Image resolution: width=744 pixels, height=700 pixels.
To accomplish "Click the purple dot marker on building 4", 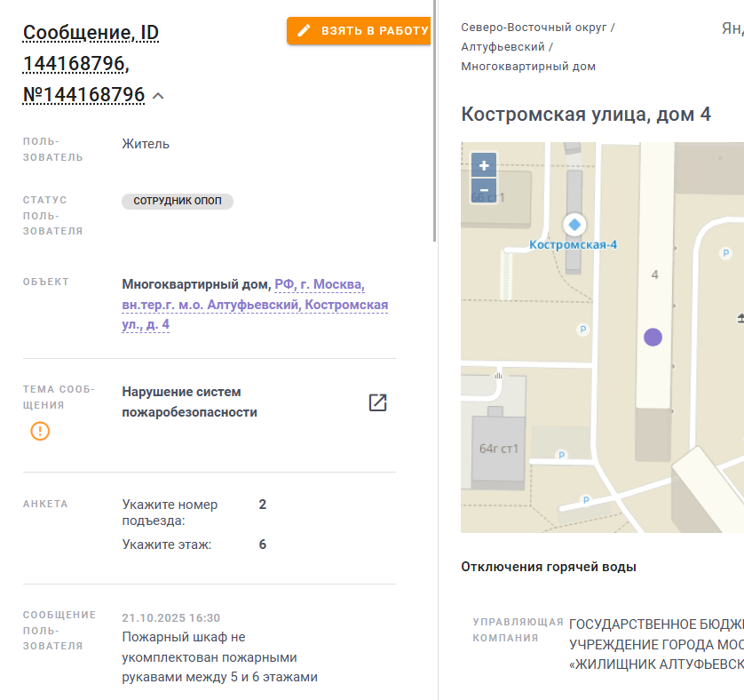I will tap(653, 337).
